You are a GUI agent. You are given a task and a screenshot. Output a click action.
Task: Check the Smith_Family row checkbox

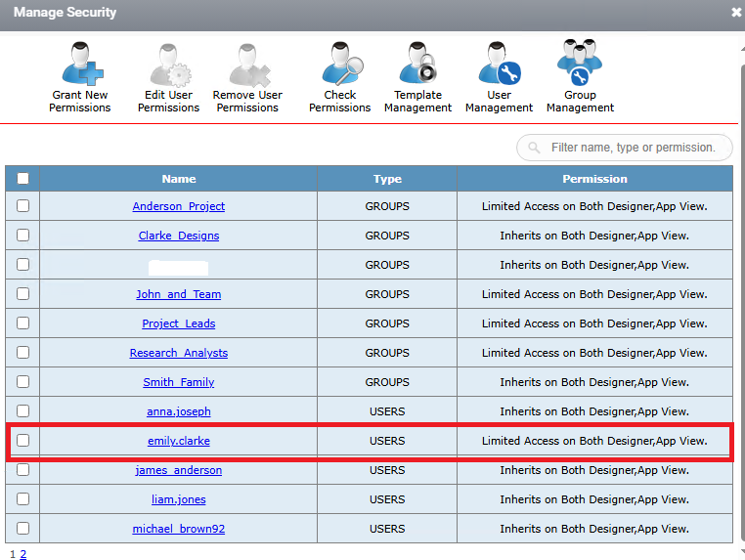[x=22, y=382]
